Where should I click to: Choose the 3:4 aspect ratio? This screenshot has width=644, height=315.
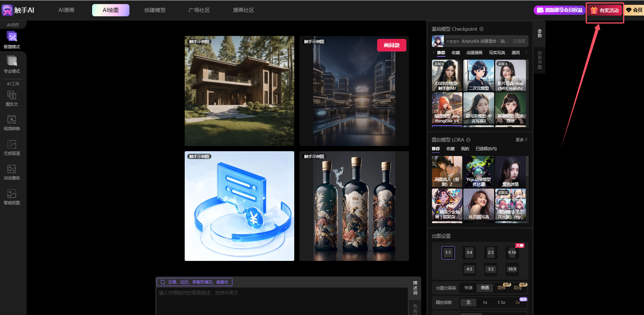pyautogui.click(x=469, y=252)
